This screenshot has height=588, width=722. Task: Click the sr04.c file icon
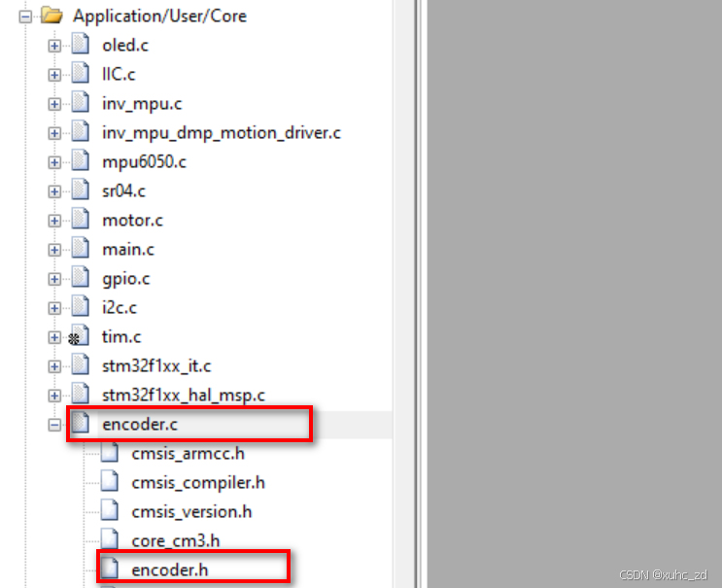81,190
